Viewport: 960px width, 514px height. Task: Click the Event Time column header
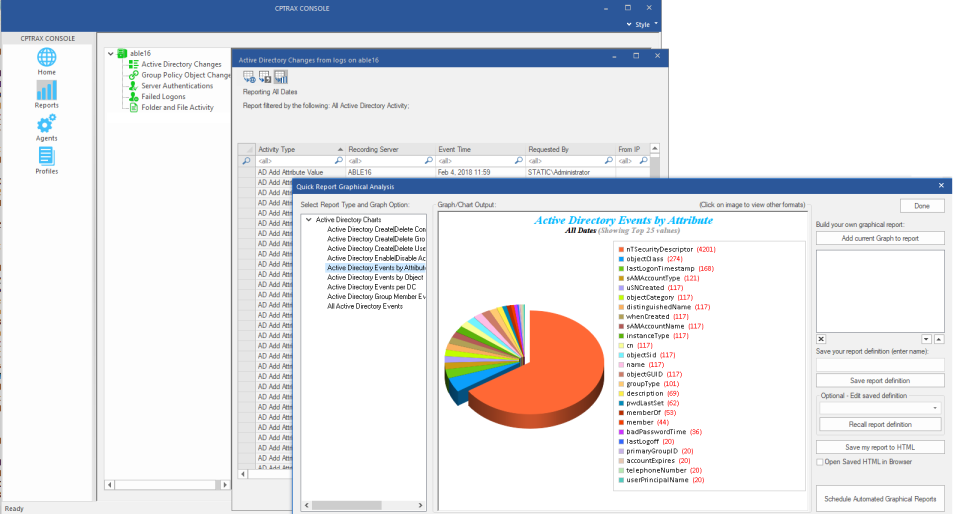click(x=481, y=149)
